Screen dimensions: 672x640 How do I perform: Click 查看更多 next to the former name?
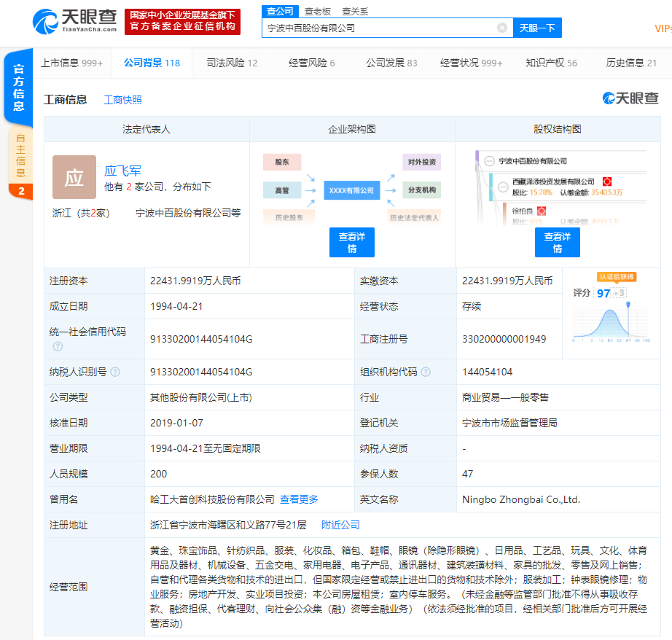299,499
